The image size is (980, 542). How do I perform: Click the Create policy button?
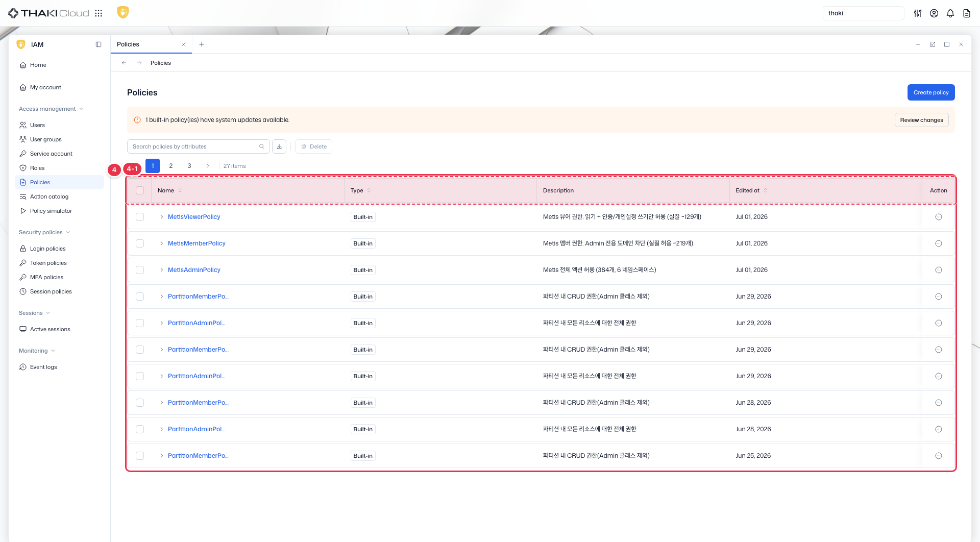pos(931,92)
